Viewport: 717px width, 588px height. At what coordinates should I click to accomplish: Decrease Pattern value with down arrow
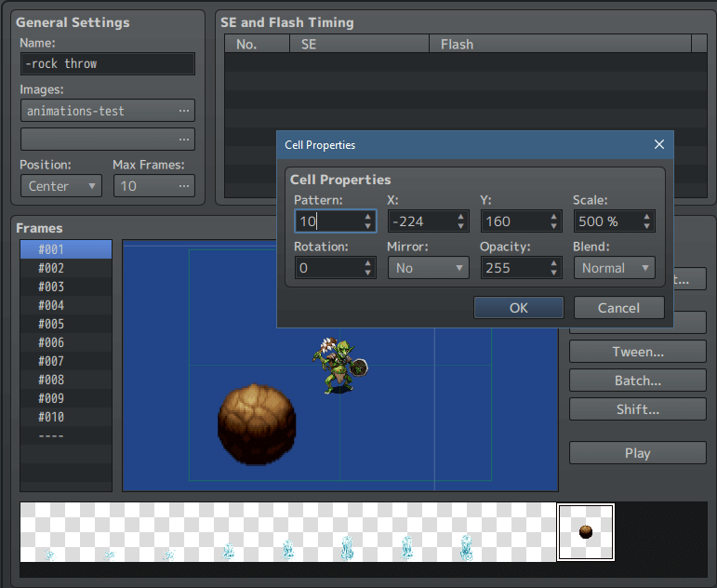368,226
